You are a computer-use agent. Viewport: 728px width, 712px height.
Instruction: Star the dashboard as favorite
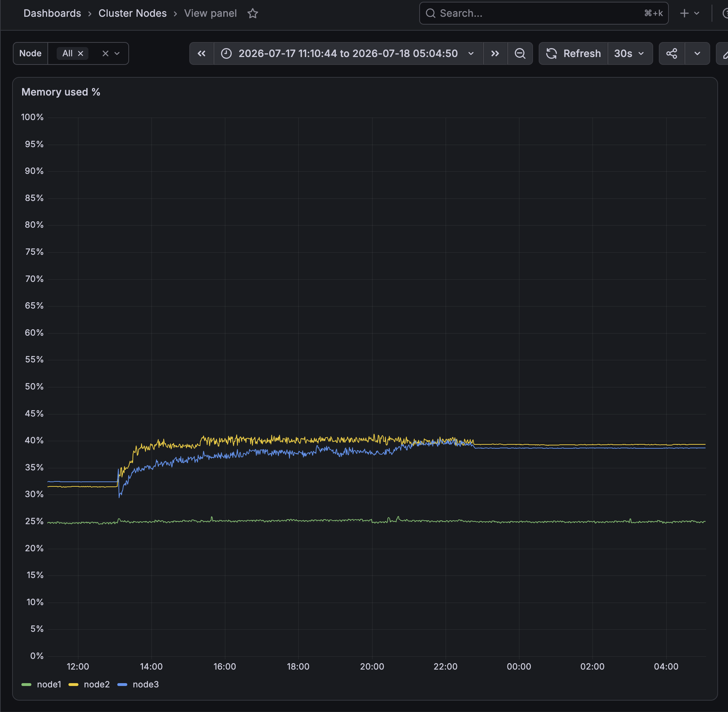coord(253,14)
